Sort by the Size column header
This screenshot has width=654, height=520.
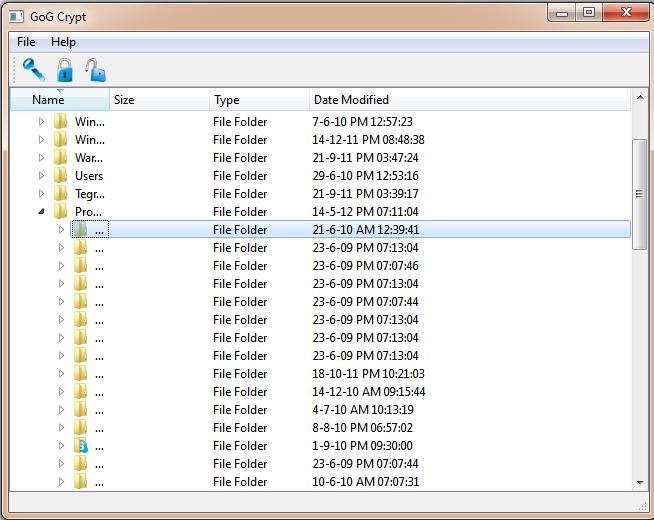pyautogui.click(x=159, y=100)
